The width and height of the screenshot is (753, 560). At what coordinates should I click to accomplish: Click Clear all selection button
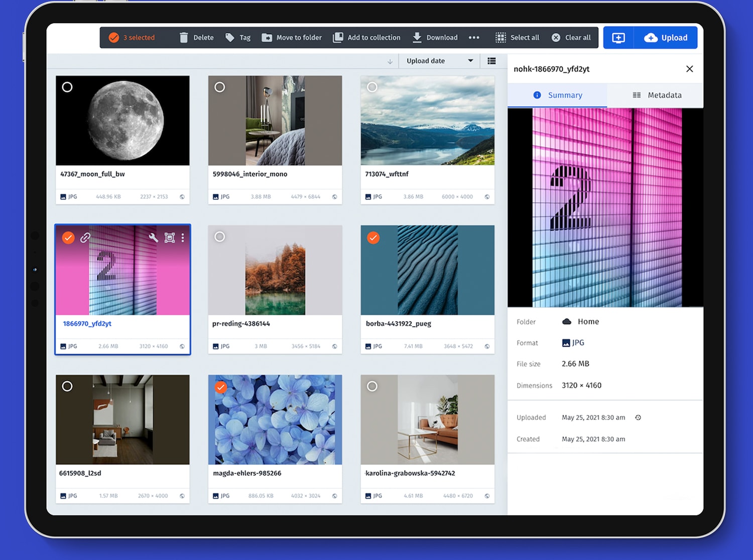click(x=571, y=38)
